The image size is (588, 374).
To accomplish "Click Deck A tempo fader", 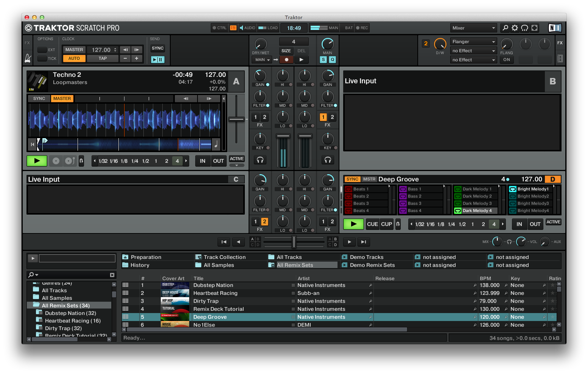I will (x=236, y=119).
